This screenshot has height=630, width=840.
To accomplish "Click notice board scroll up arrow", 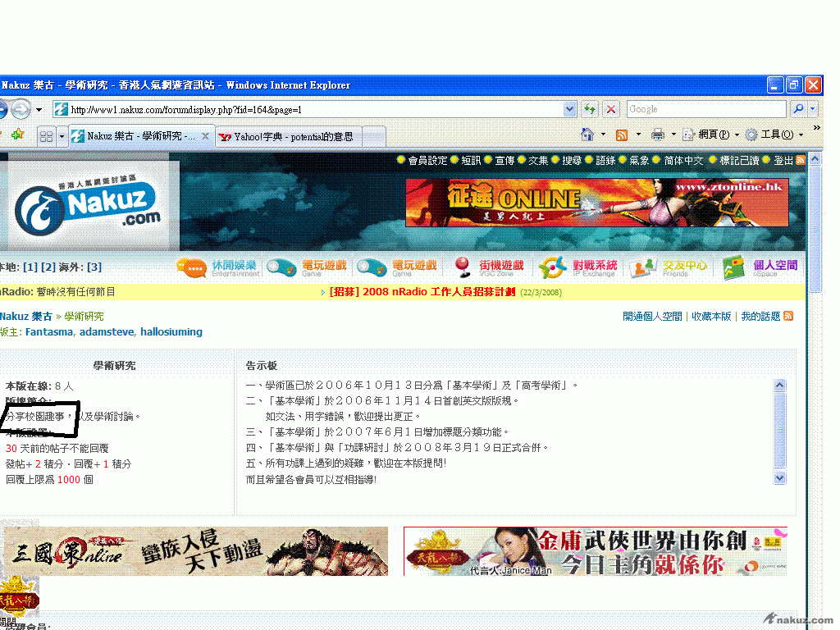I will 780,386.
